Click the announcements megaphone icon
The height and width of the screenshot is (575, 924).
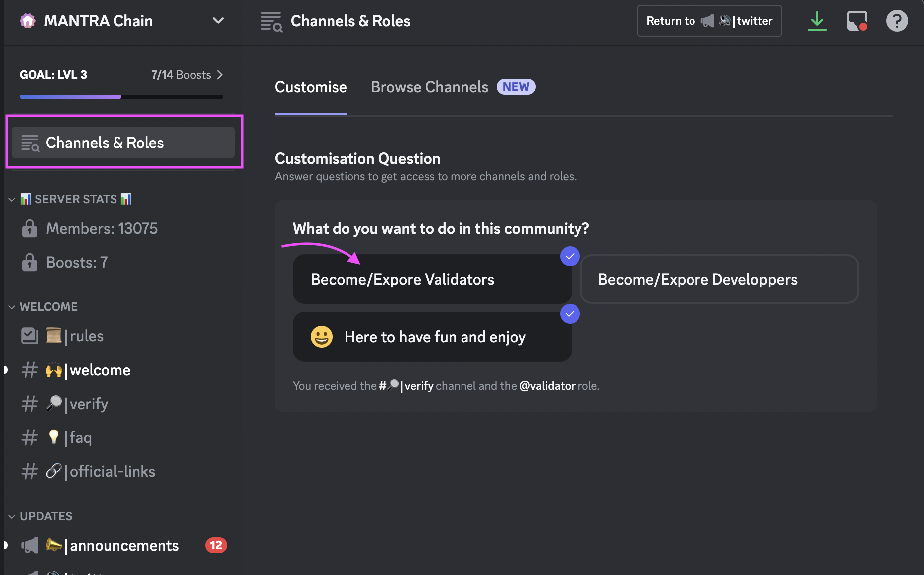click(x=30, y=546)
